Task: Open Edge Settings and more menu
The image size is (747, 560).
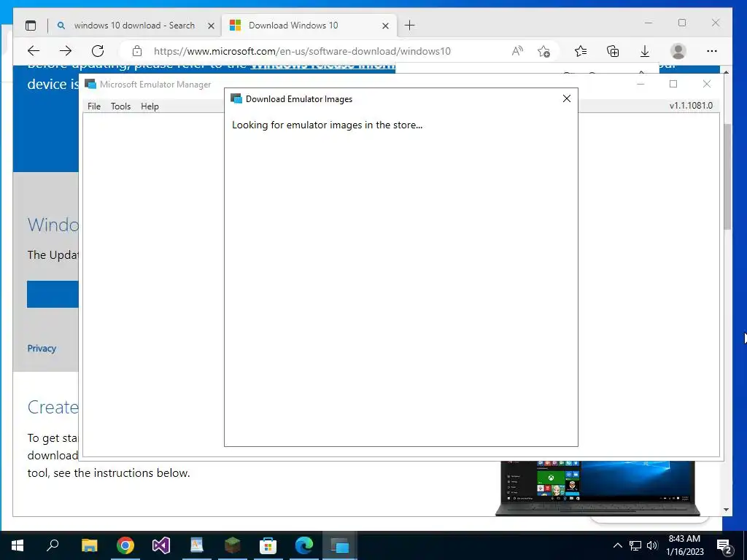Action: (x=712, y=51)
